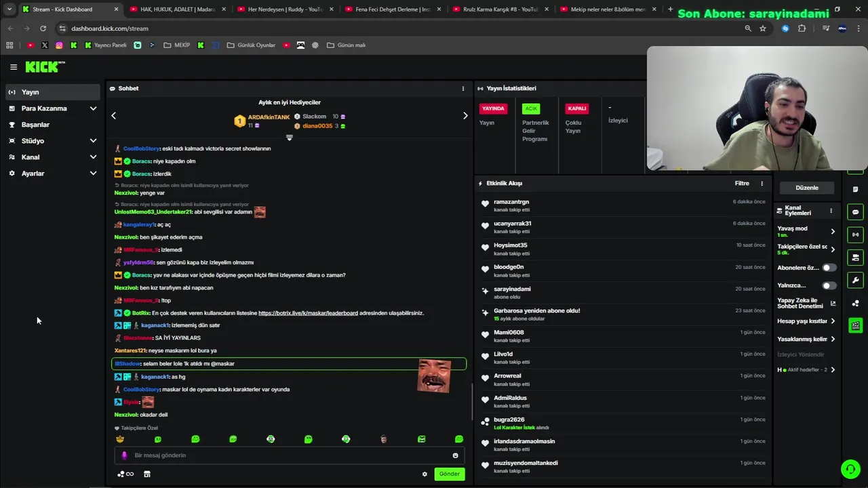Select the green clapperboard icon in the right toolbar
Image resolution: width=868 pixels, height=488 pixels.
tap(855, 325)
